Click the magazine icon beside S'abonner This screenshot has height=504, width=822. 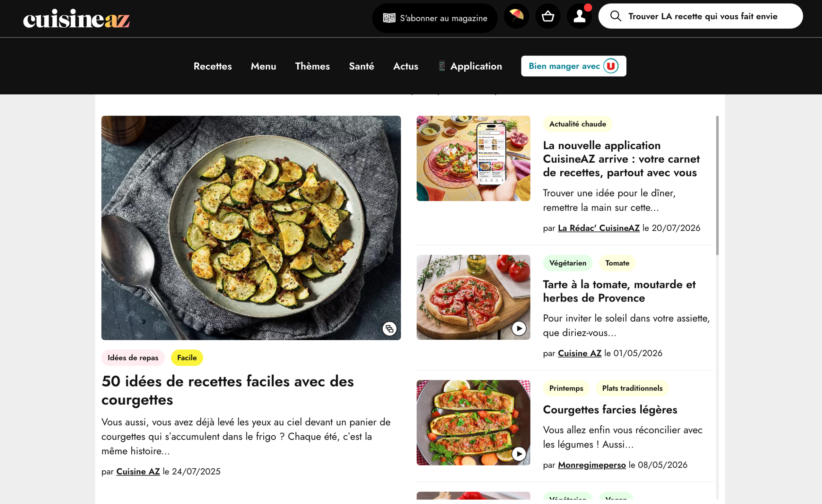(389, 18)
